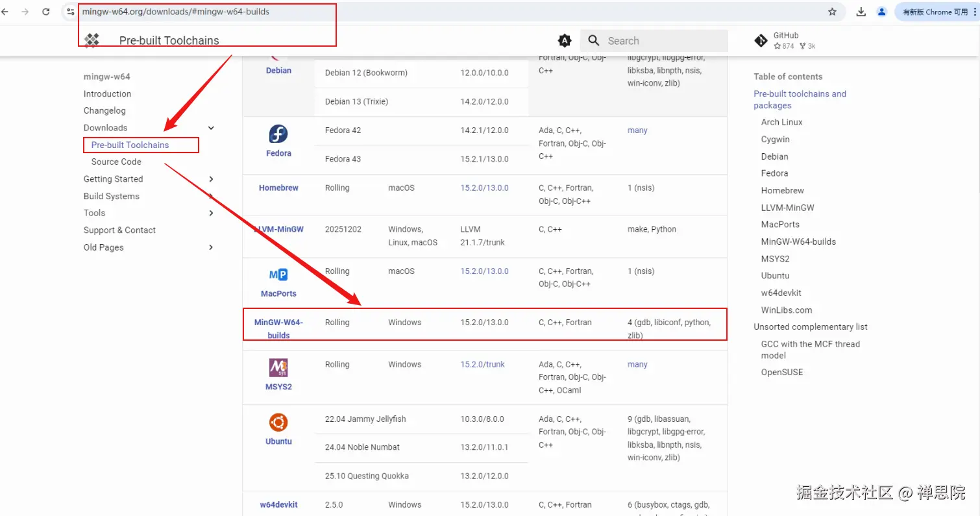Click the search magnifier icon

pyautogui.click(x=593, y=40)
